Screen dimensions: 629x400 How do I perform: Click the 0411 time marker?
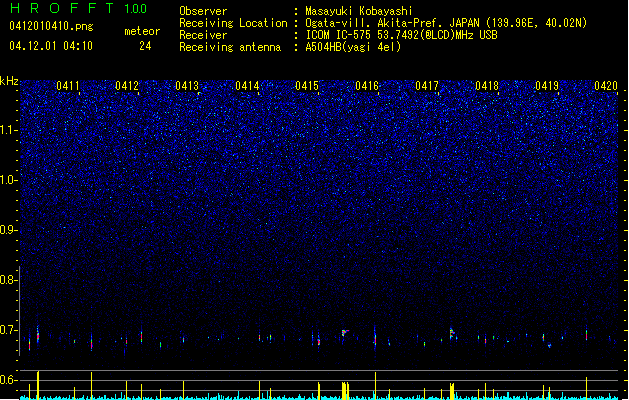[x=68, y=86]
